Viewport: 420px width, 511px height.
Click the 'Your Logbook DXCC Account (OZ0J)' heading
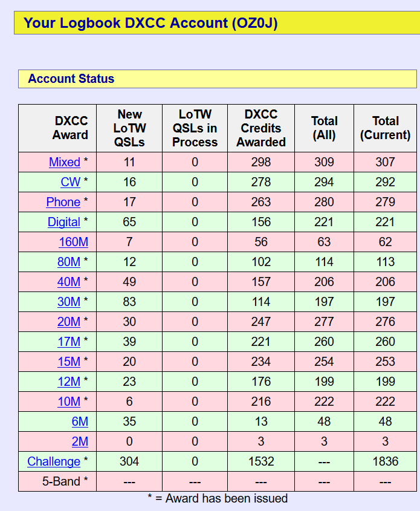(x=150, y=23)
